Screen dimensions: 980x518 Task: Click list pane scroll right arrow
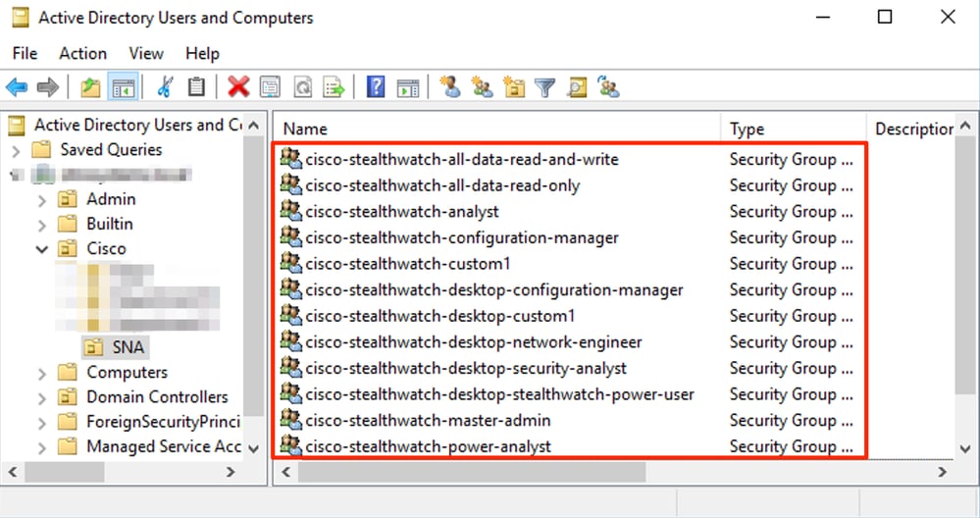tap(943, 473)
